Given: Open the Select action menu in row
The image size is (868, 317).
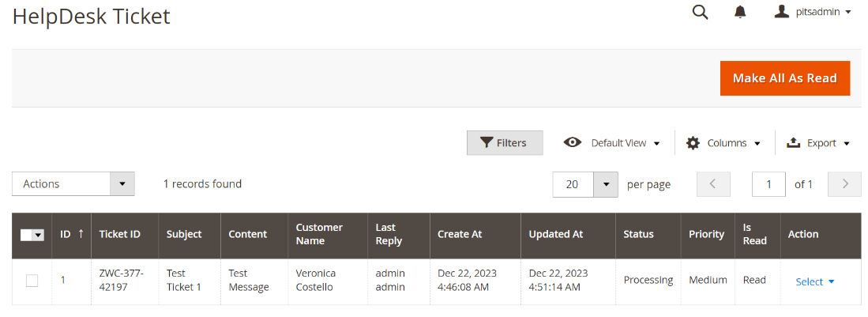Looking at the screenshot, I should 815,281.
